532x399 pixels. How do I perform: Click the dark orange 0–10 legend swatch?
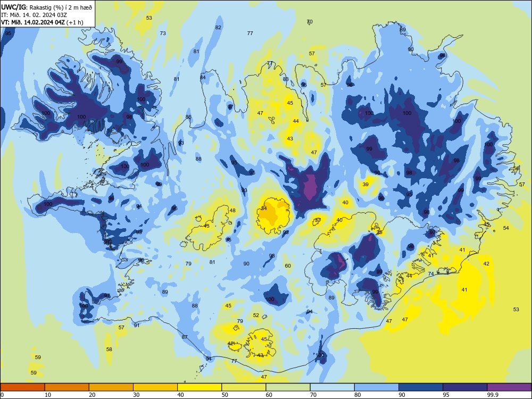[22, 387]
